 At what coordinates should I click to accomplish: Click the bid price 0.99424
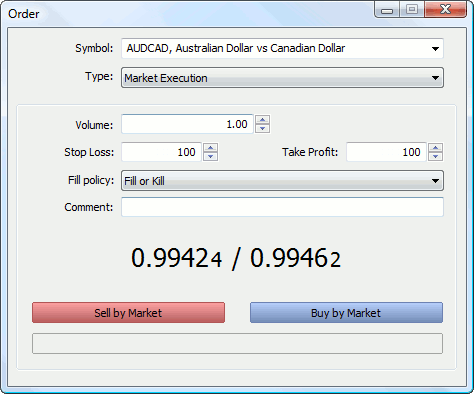177,258
